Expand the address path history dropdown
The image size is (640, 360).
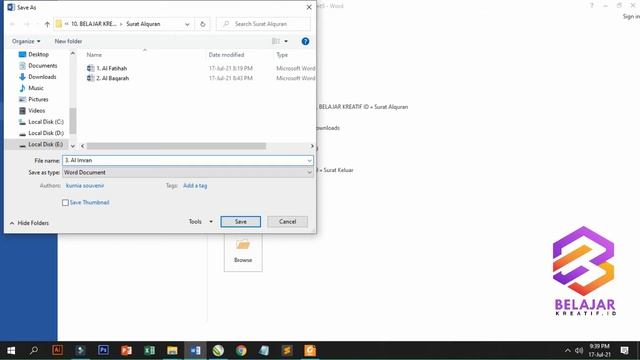(x=187, y=24)
